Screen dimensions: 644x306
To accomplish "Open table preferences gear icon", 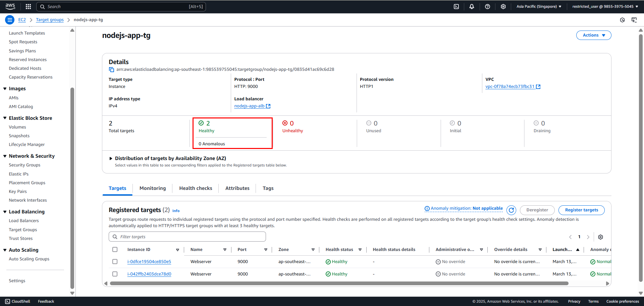I will tap(600, 237).
